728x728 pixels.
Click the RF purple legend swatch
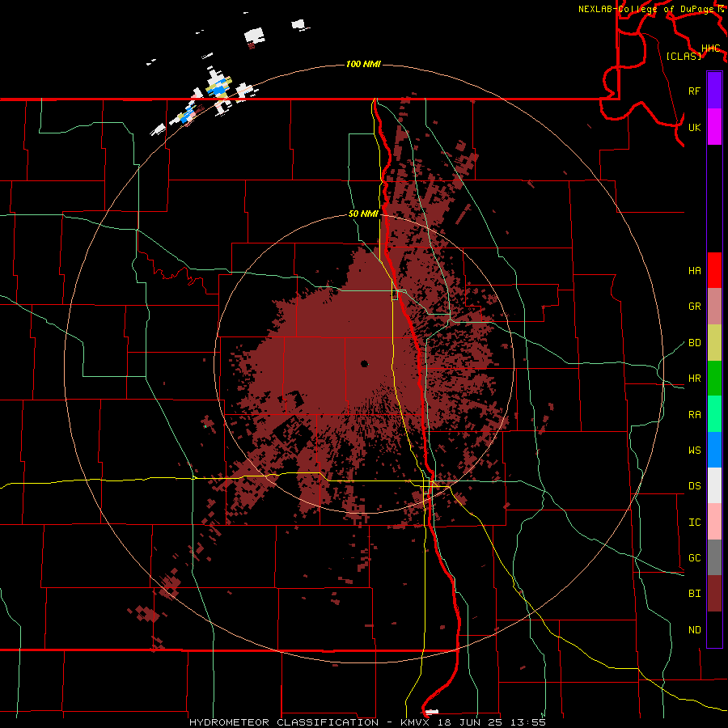tap(714, 91)
